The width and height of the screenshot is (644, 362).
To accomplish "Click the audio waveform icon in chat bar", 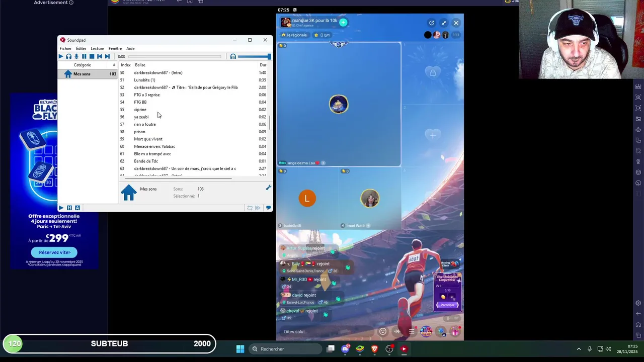I will click(397, 331).
